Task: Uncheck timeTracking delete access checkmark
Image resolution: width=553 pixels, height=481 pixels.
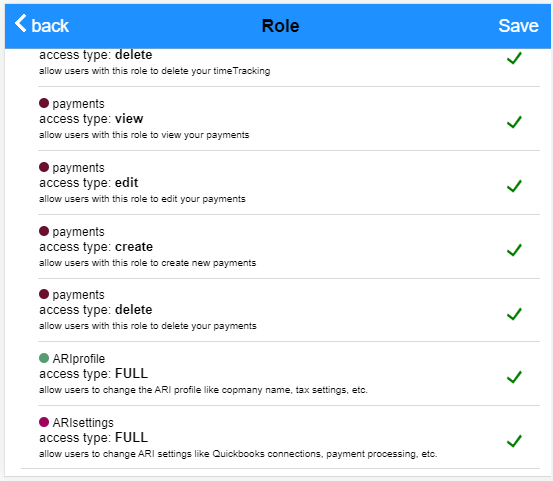Action: point(514,58)
